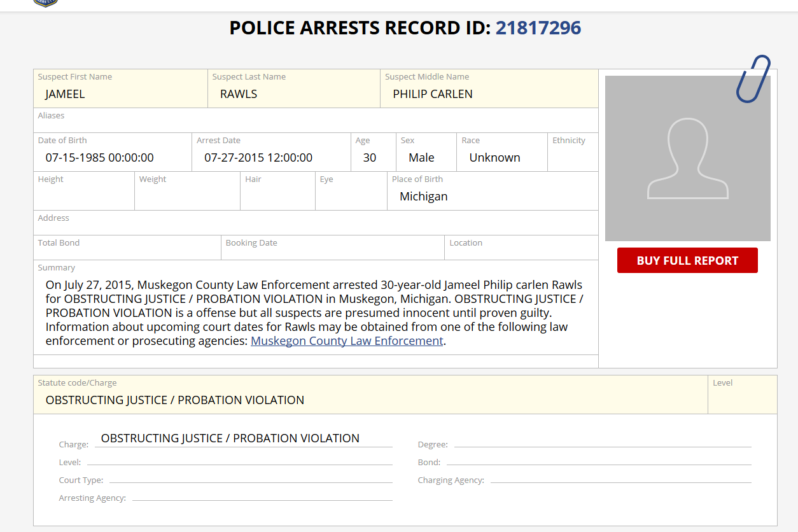Click the place of birth value Michigan

click(424, 197)
